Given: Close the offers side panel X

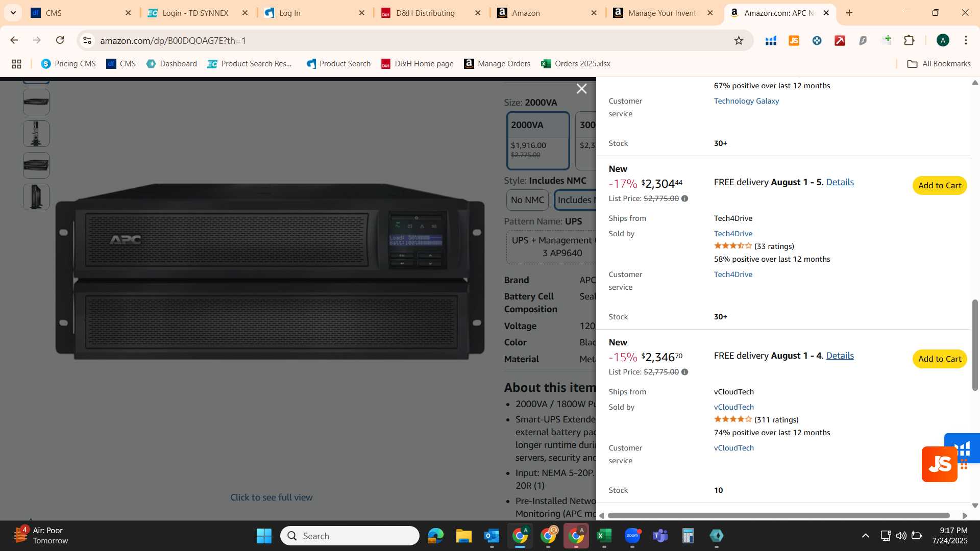Looking at the screenshot, I should (x=581, y=89).
